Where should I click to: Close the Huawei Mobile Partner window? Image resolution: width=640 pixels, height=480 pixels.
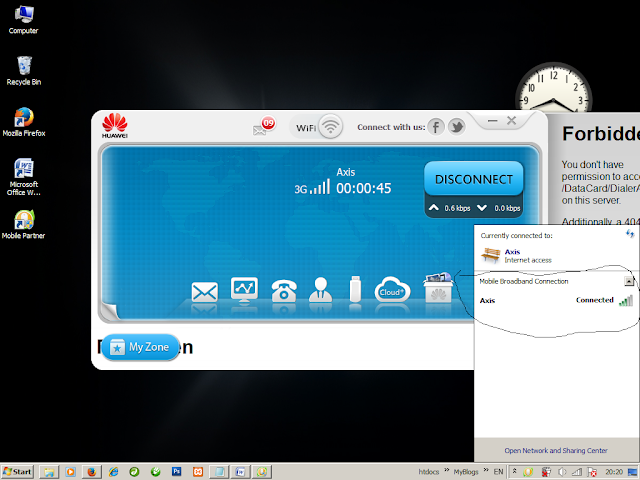(x=511, y=120)
